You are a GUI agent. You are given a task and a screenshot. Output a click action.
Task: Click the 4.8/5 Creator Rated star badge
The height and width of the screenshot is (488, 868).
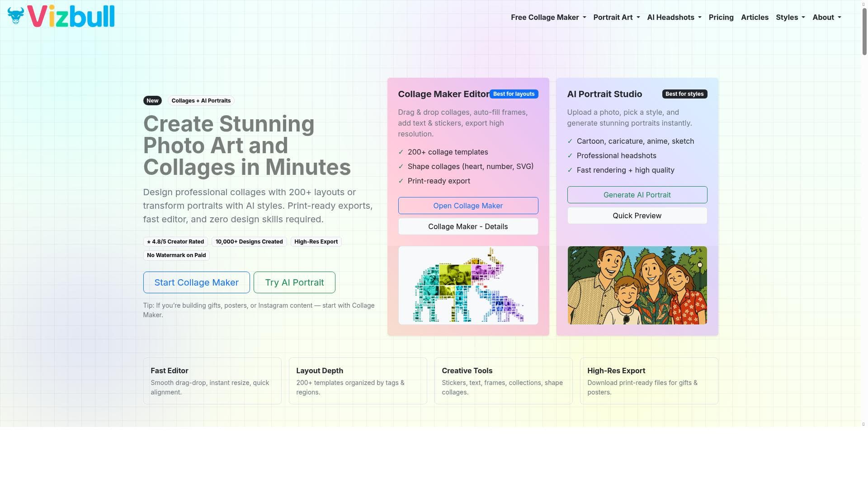(175, 242)
